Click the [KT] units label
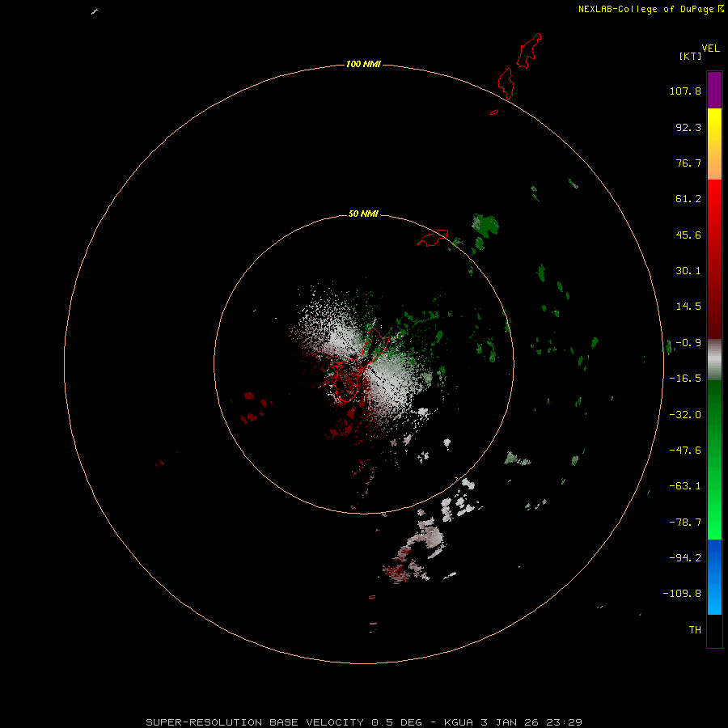 pos(691,56)
